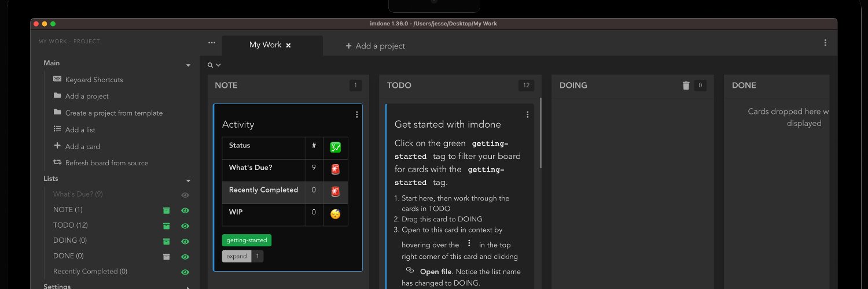Screen dimensions: 868x289
Task: Choose Add a card in sidebar
Action: click(x=83, y=146)
